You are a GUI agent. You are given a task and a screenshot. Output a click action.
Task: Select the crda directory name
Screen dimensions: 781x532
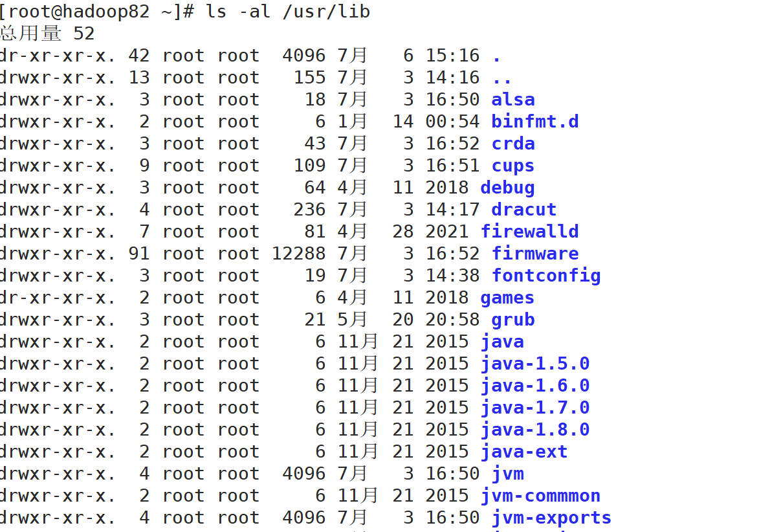coord(512,144)
